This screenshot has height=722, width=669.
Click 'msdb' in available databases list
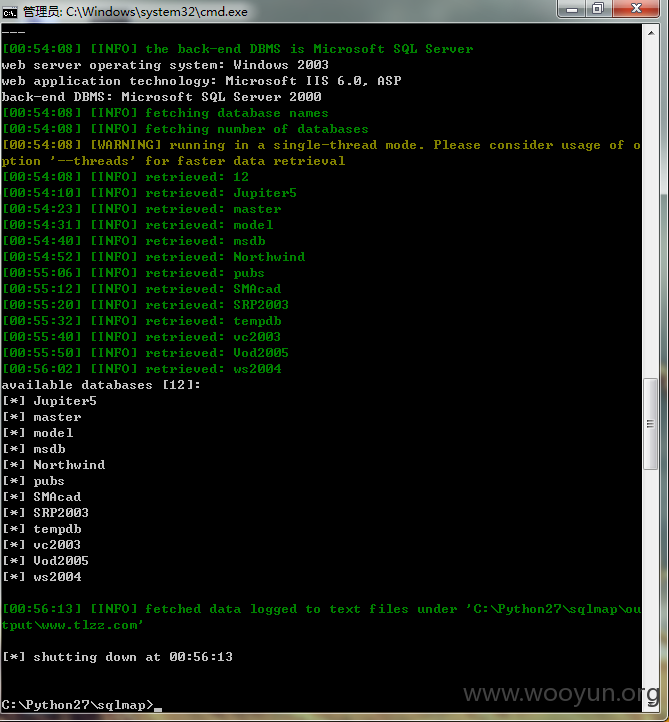coord(49,449)
